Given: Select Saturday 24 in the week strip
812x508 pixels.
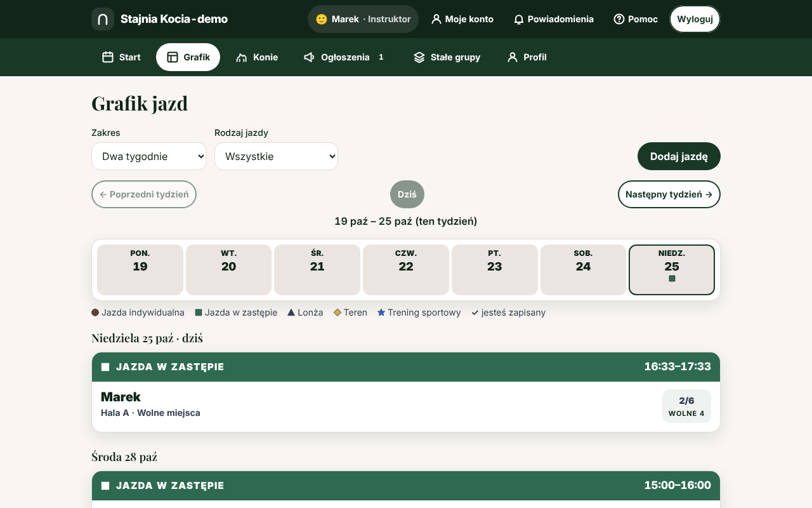Looking at the screenshot, I should coord(583,270).
